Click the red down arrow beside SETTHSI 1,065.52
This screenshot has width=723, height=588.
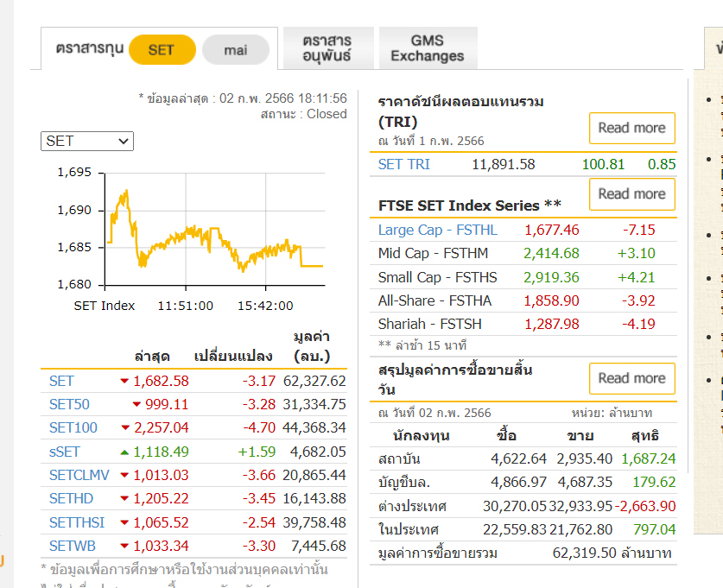(124, 523)
